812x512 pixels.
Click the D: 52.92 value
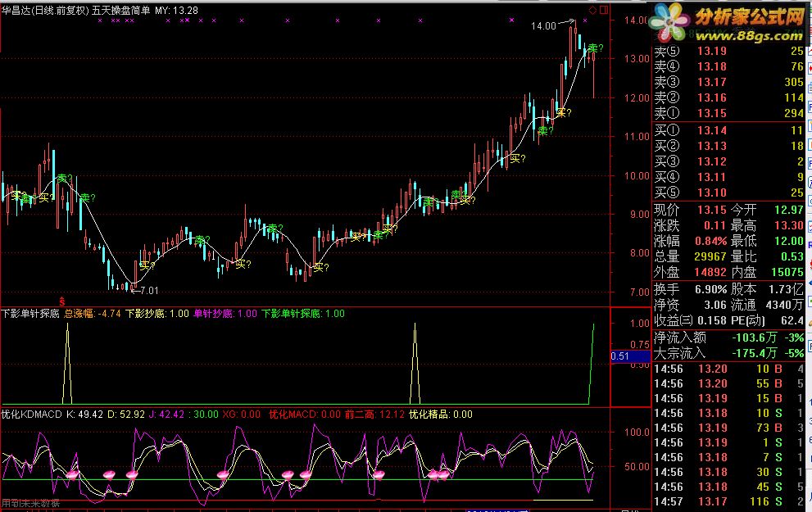126,415
